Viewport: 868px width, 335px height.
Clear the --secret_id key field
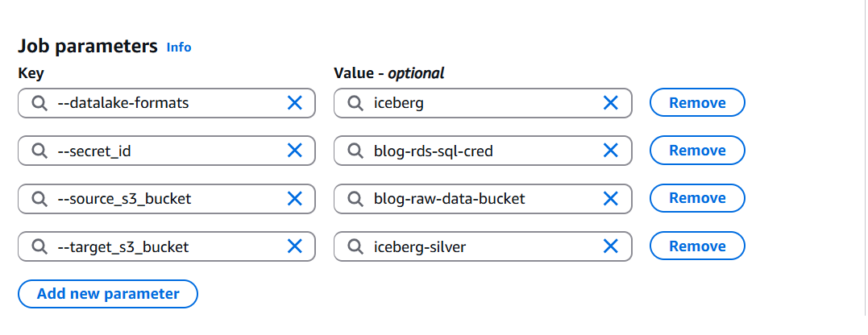pos(295,151)
